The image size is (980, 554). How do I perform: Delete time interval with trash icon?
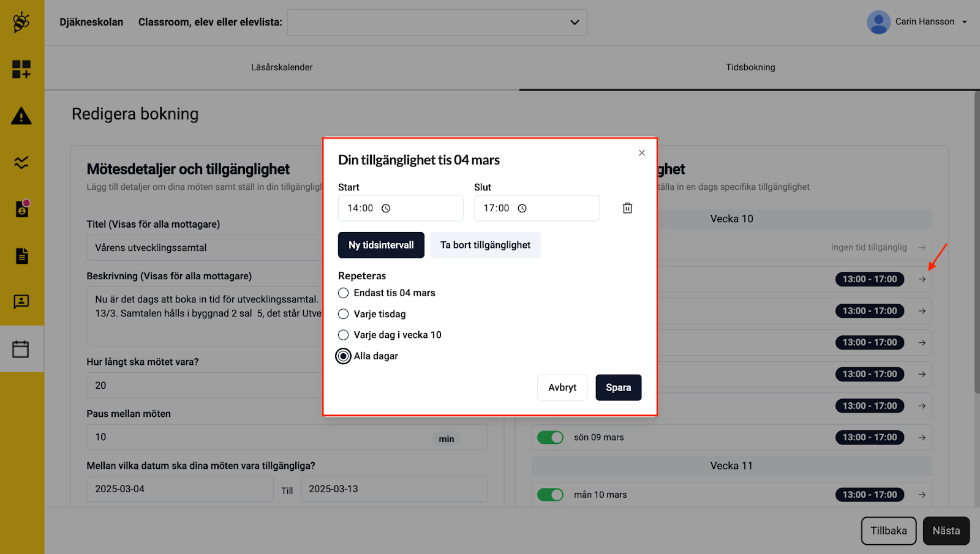pyautogui.click(x=627, y=208)
